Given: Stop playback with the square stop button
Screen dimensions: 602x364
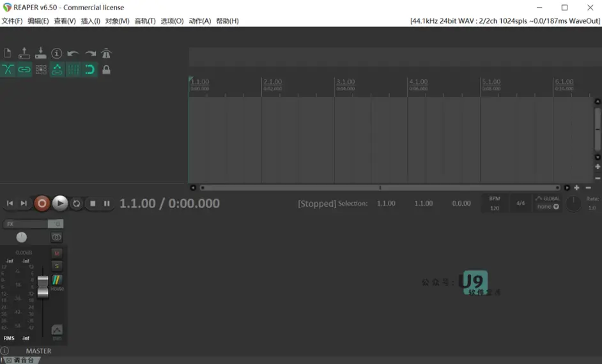Looking at the screenshot, I should pos(93,204).
